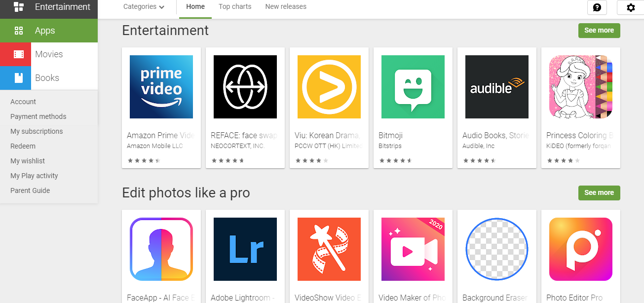Open the Background Eraser app icon
Screen dimensions: 644x303
coord(497,249)
